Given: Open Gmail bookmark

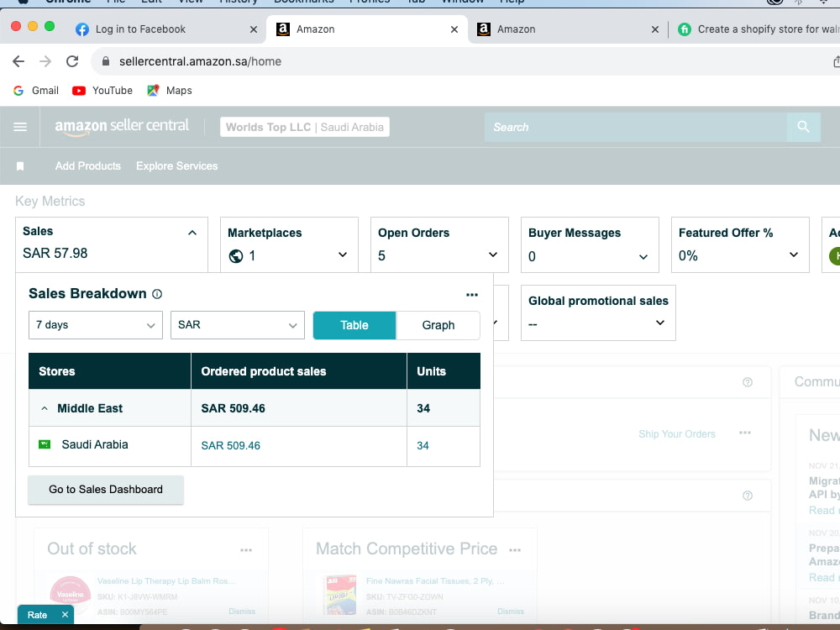Looking at the screenshot, I should pyautogui.click(x=36, y=91).
